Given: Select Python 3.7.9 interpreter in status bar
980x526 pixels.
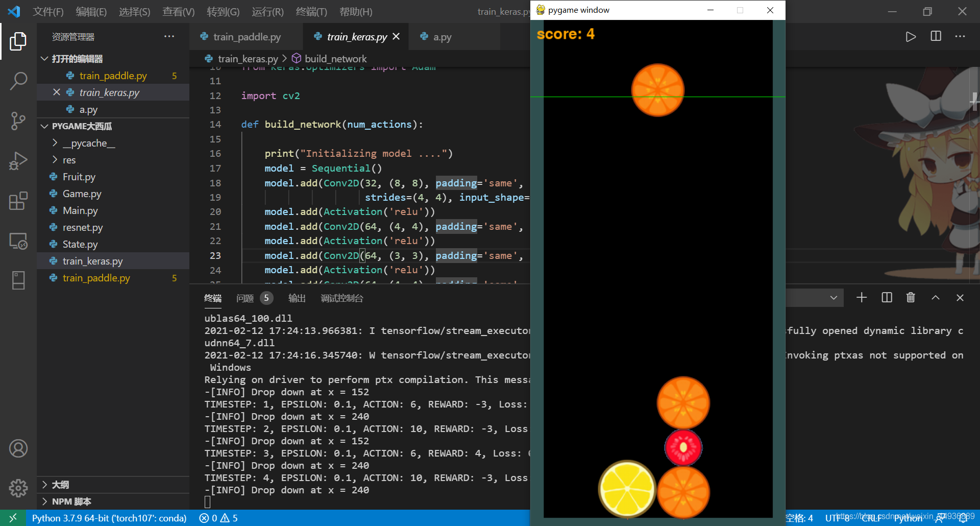Looking at the screenshot, I should coord(109,518).
